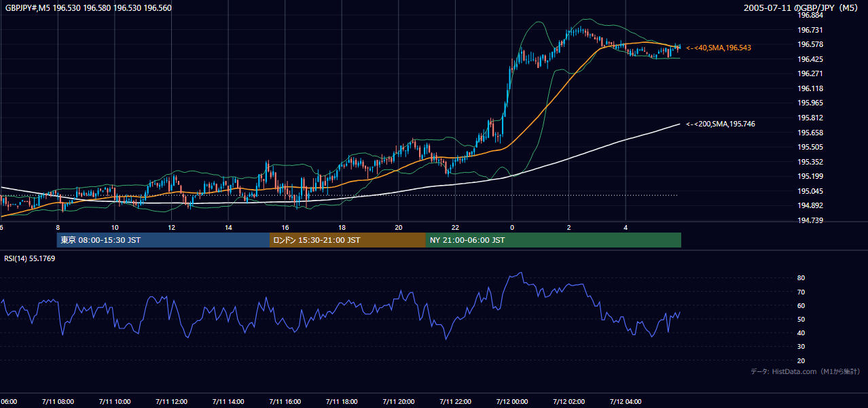
Task: Click RSI scale value 70
Action: pyautogui.click(x=801, y=292)
